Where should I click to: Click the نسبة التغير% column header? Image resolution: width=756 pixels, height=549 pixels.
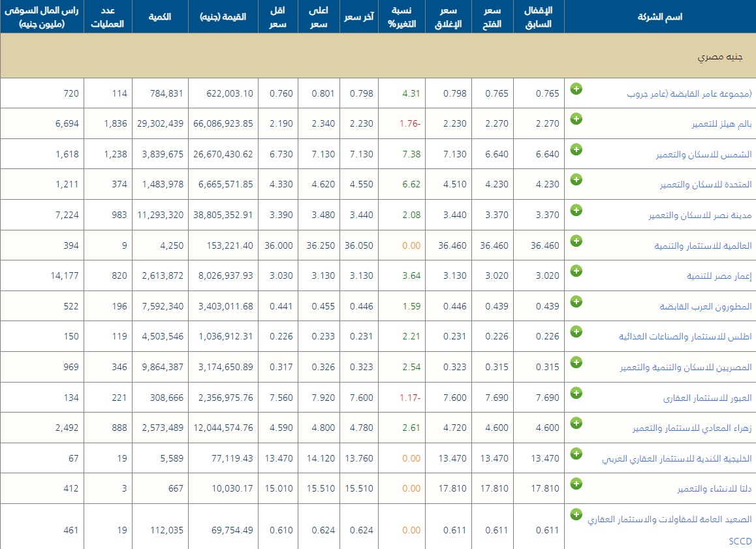402,17
